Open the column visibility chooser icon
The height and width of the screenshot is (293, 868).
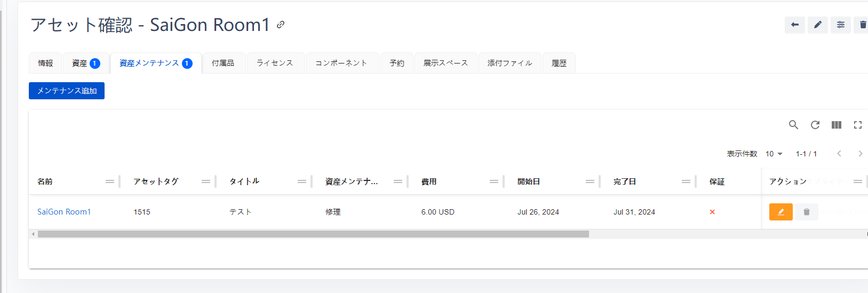836,125
